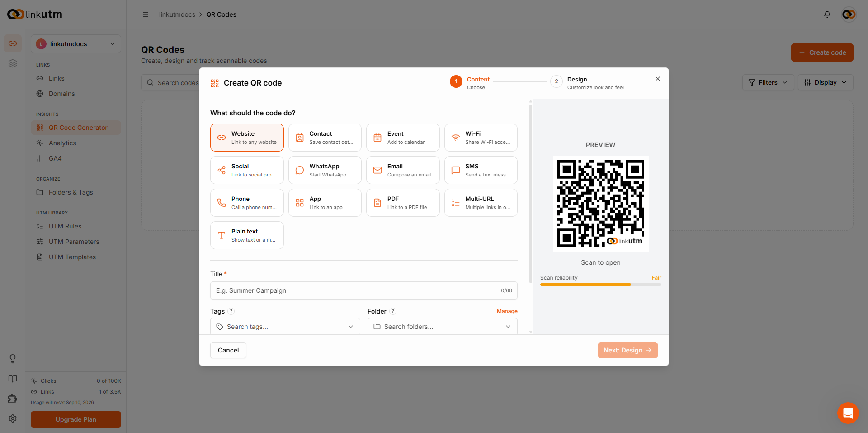The height and width of the screenshot is (433, 868).
Task: Click the Cancel button
Action: coord(228,350)
